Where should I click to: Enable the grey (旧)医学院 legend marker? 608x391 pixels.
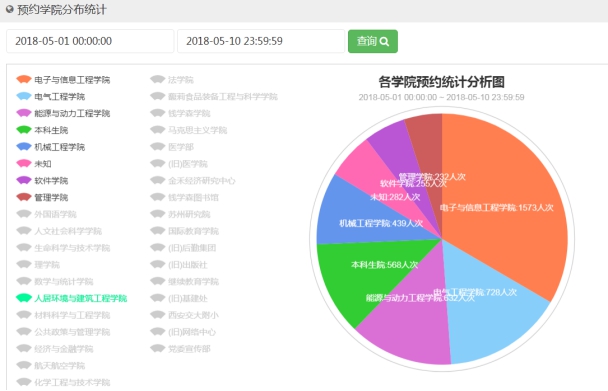(157, 163)
